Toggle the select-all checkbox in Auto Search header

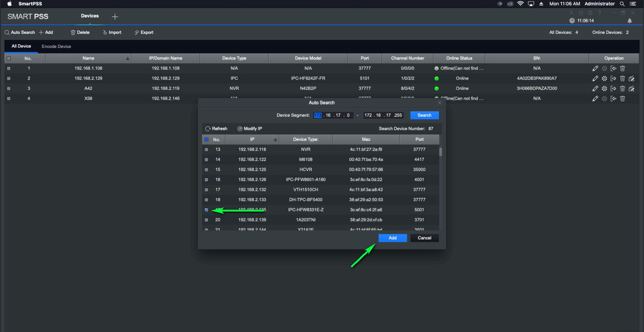pos(207,140)
